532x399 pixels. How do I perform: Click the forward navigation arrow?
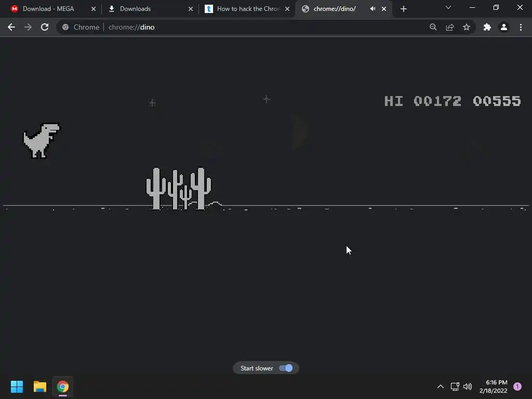(28, 27)
